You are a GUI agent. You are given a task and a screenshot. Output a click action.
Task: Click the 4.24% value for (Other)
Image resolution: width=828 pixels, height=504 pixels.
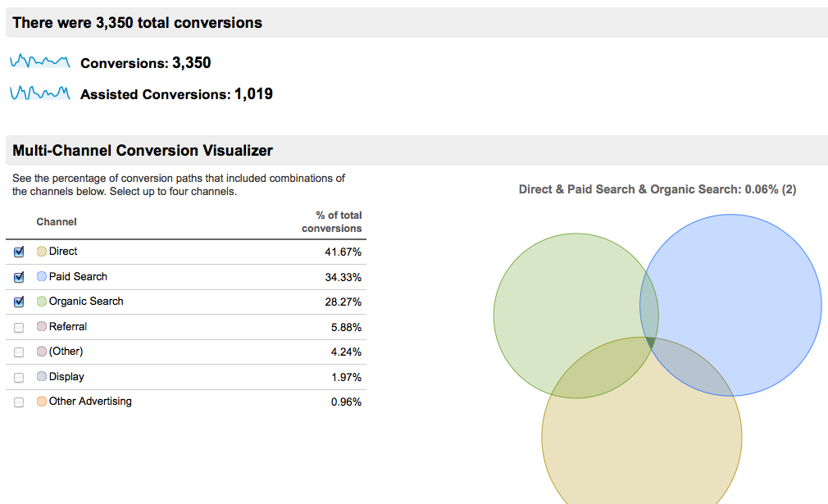pyautogui.click(x=347, y=352)
